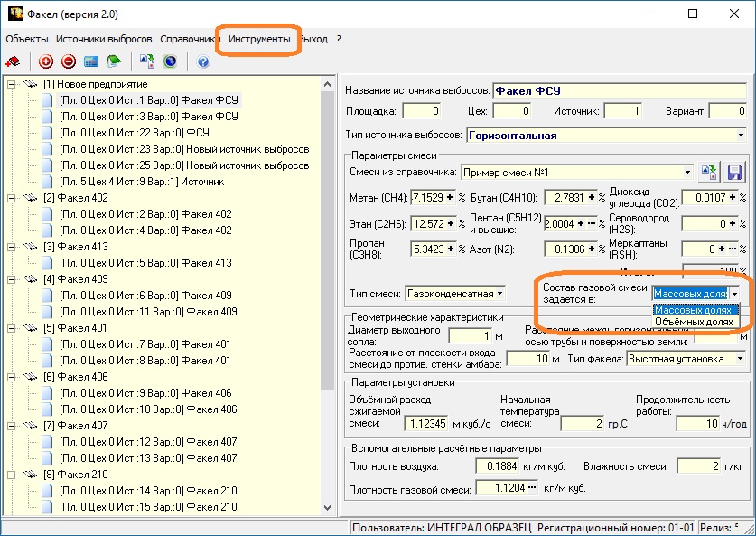Image resolution: width=756 pixels, height=536 pixels.
Task: Click the red plus add toolbar icon
Action: (x=46, y=62)
